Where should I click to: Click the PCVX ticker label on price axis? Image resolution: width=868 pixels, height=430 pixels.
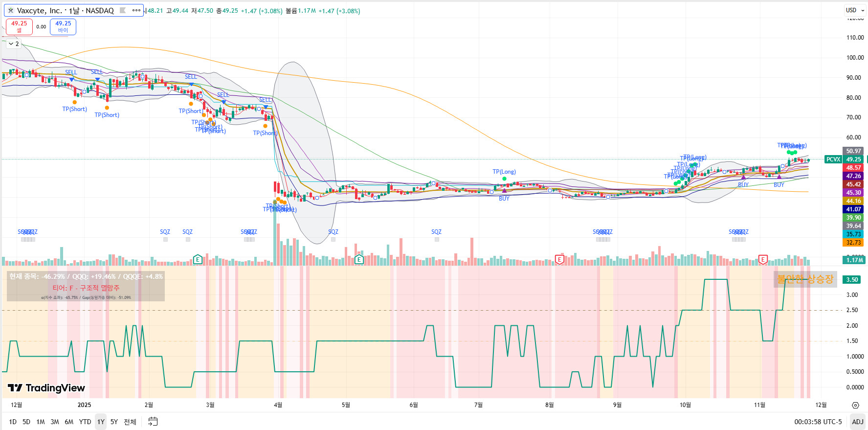833,159
